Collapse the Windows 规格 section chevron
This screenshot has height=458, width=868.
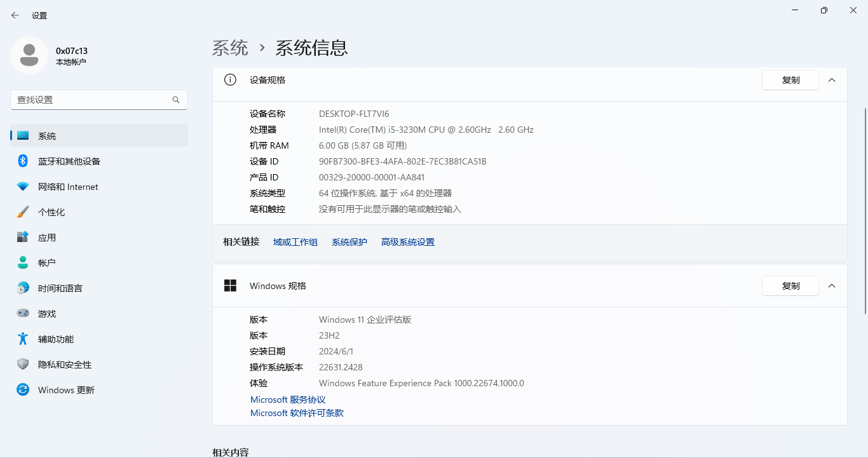click(832, 286)
